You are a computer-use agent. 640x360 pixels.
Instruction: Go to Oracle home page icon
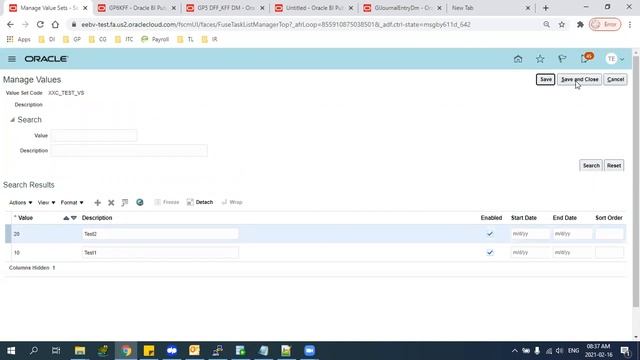click(x=518, y=59)
